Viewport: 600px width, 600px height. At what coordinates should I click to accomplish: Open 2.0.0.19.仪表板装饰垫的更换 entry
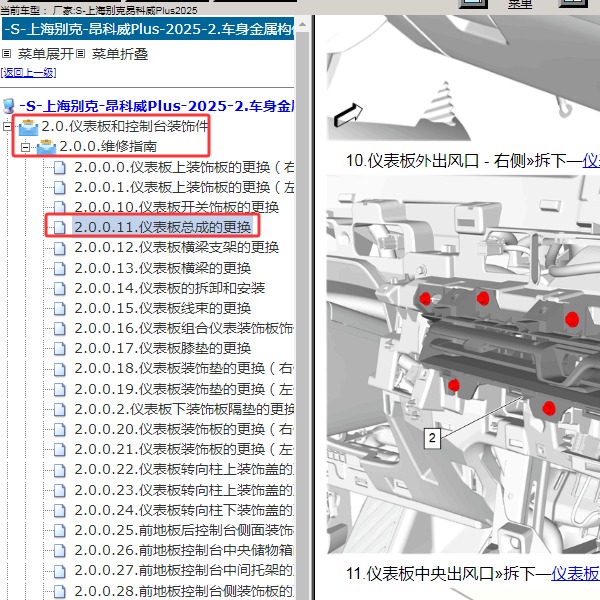[x=184, y=389]
